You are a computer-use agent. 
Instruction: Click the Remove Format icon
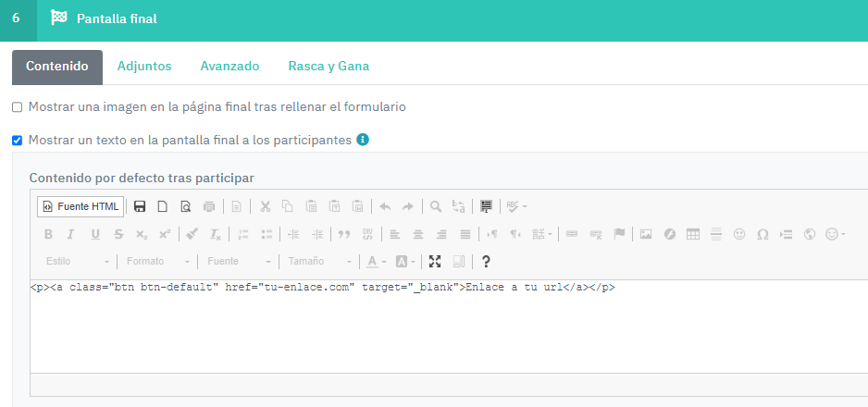pyautogui.click(x=216, y=234)
